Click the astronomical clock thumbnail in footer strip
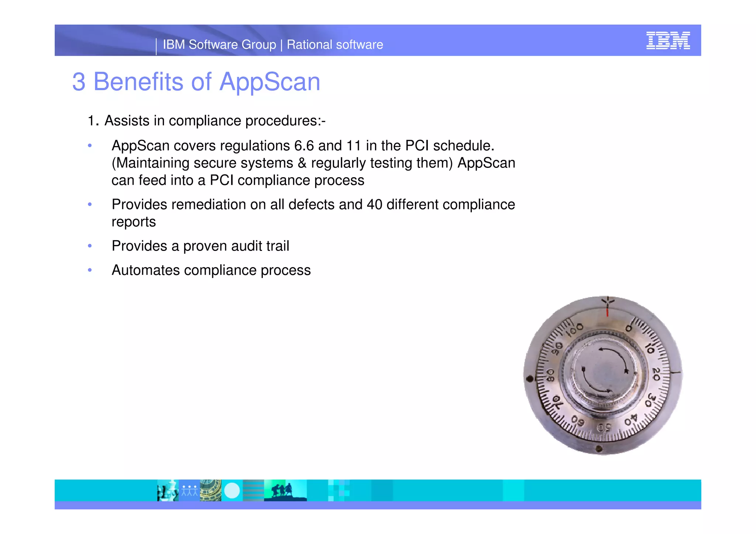Image resolution: width=756 pixels, height=534 pixels. (x=210, y=490)
